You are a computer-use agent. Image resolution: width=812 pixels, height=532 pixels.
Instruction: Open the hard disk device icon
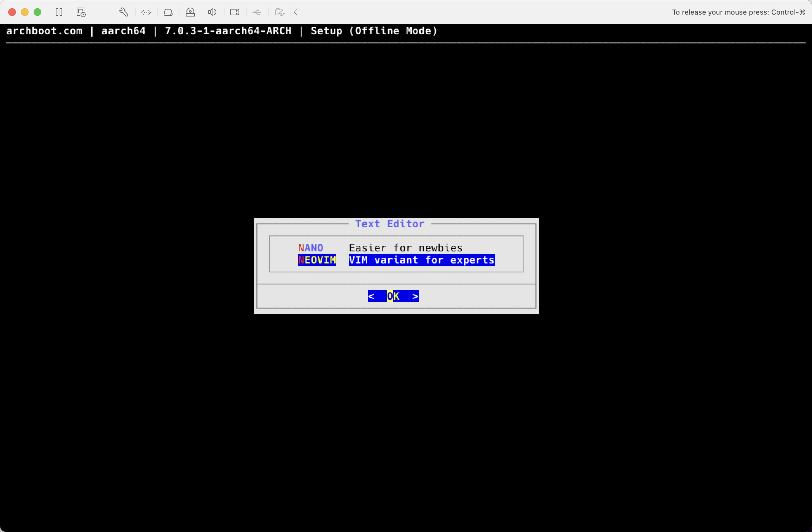168,12
